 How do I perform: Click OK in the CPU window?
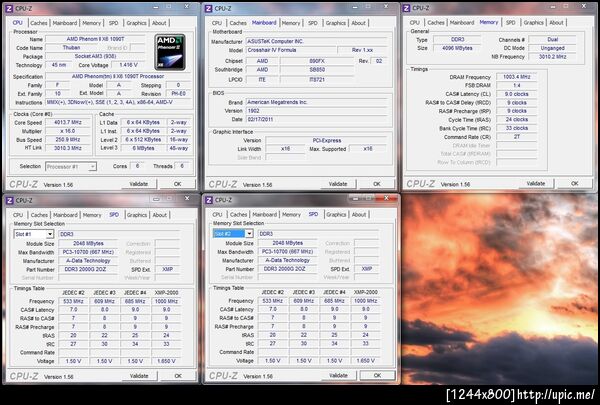(x=178, y=184)
